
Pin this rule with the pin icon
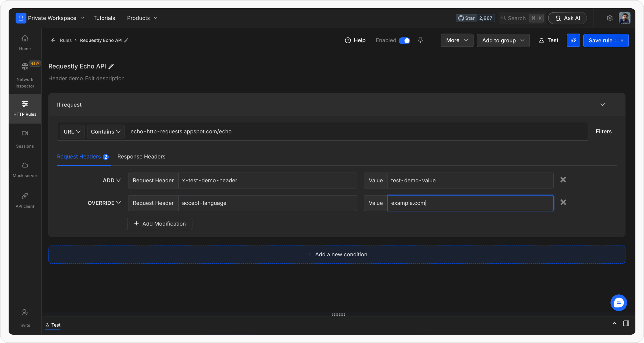[x=420, y=40]
